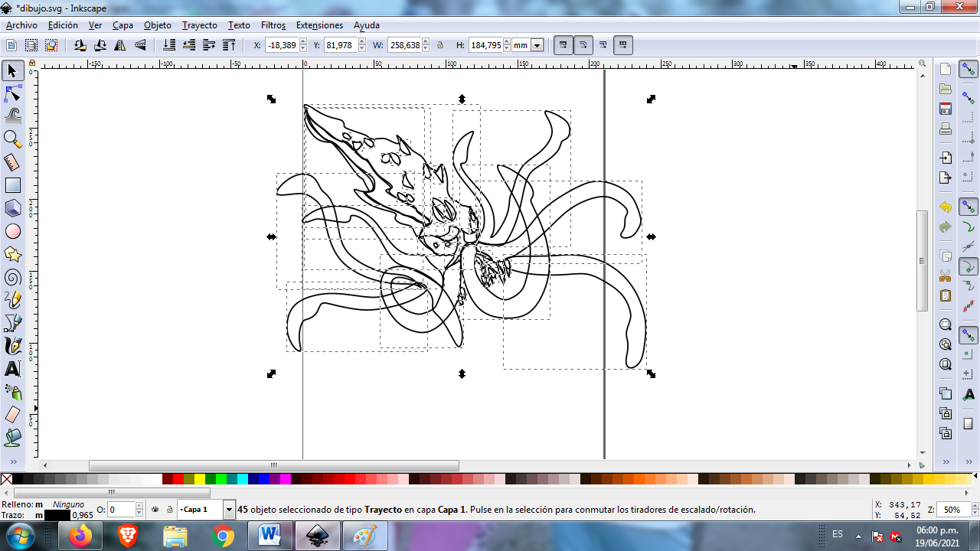Select the Spiral tool
Screen dimensions: 980x551
coord(12,277)
